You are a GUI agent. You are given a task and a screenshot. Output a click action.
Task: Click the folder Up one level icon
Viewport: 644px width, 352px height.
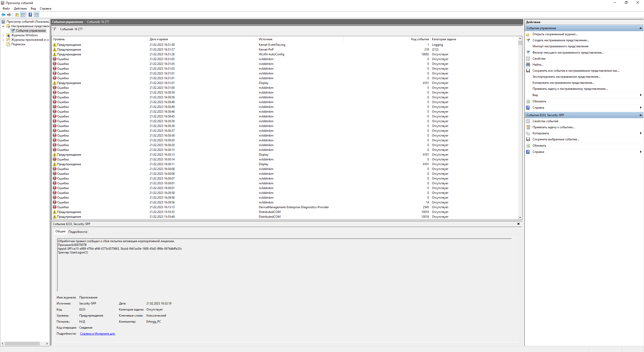point(17,15)
